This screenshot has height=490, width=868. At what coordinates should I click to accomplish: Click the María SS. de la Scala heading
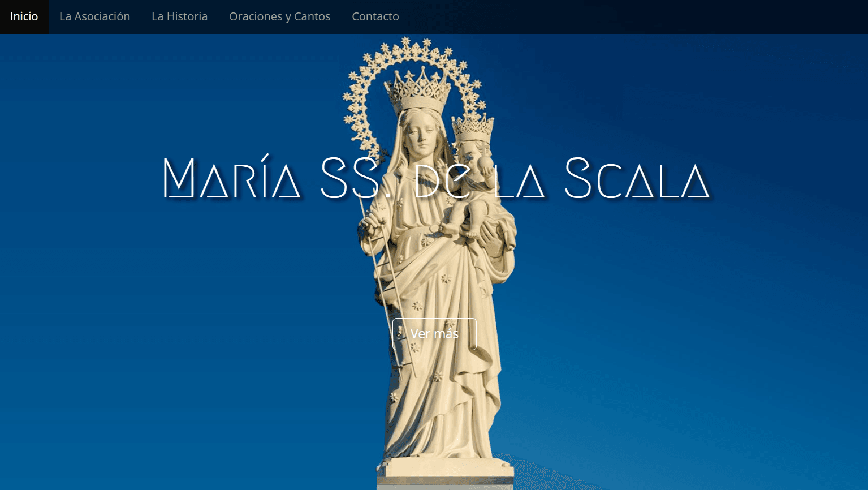[435, 178]
